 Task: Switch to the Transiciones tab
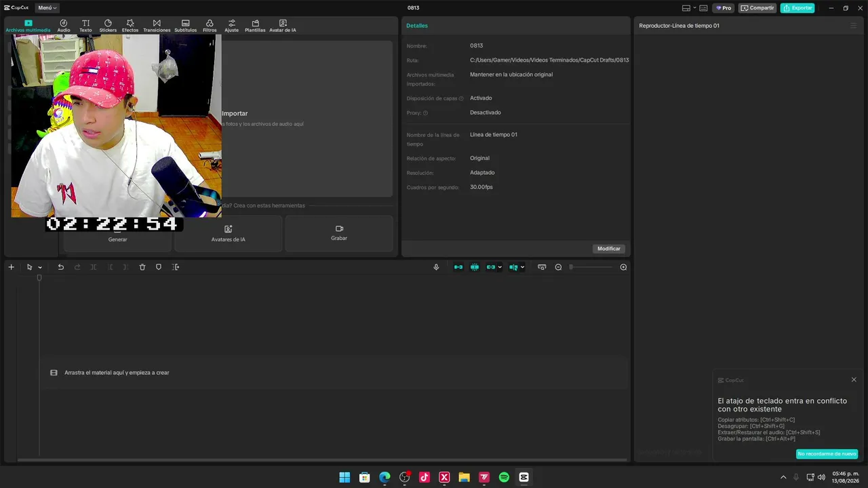pyautogui.click(x=157, y=26)
